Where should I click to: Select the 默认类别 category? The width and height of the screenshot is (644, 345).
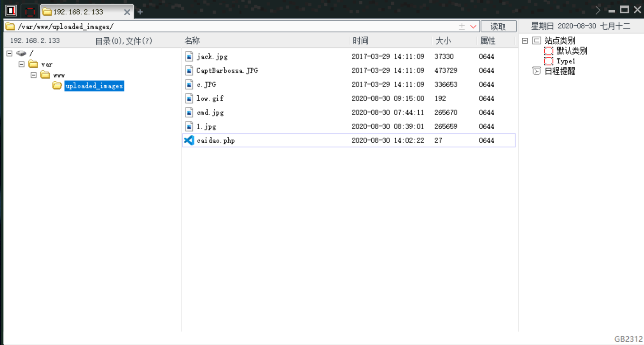[x=572, y=51]
